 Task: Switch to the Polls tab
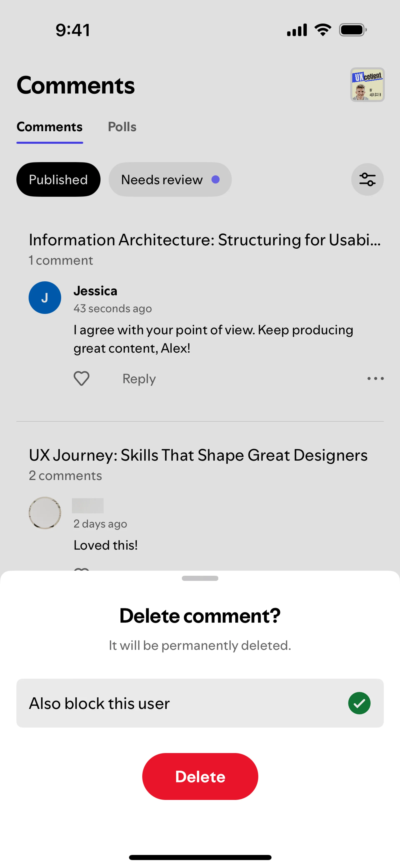[122, 127]
